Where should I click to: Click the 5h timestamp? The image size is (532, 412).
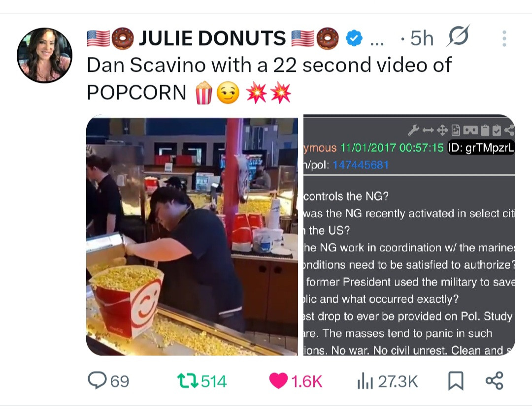[x=422, y=38]
